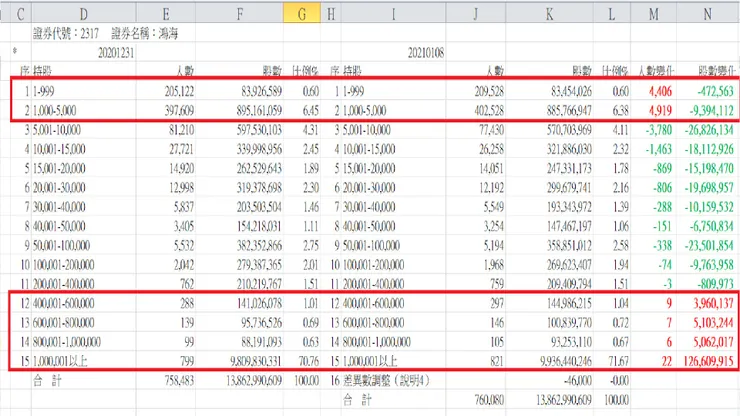Select cell value 321,886,030
Image resolution: width=740 pixels, height=416 pixels.
pyautogui.click(x=569, y=149)
